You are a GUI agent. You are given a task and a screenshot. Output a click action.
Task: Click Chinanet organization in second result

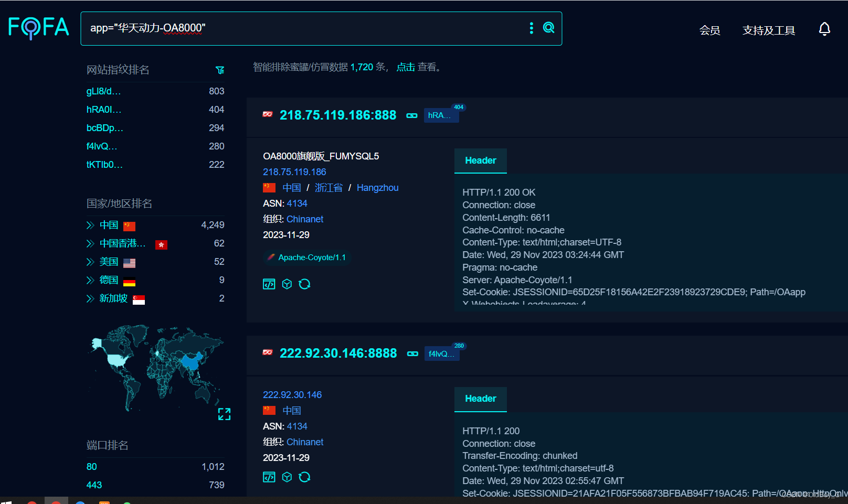tap(305, 442)
